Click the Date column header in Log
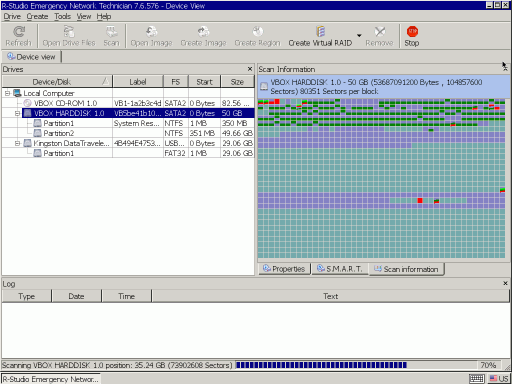 coord(76,296)
